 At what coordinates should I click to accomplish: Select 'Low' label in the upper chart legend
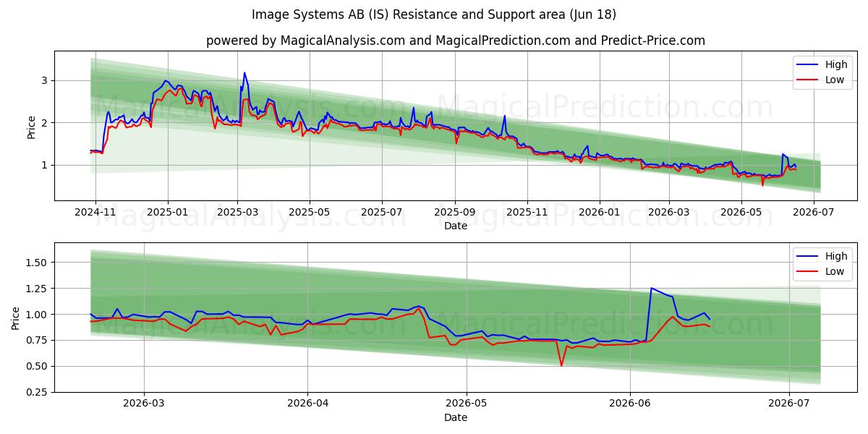tap(835, 80)
